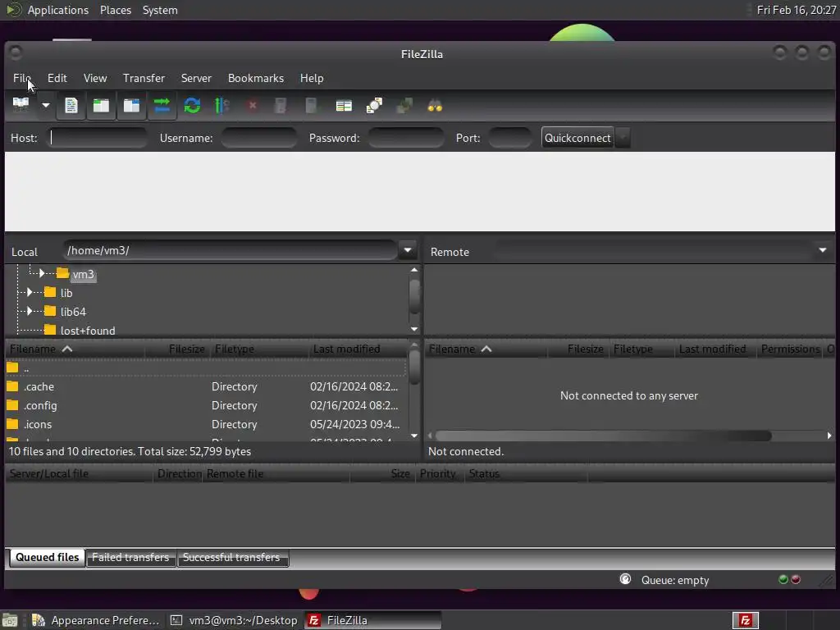Sort local files by Filesize column

coord(177,349)
